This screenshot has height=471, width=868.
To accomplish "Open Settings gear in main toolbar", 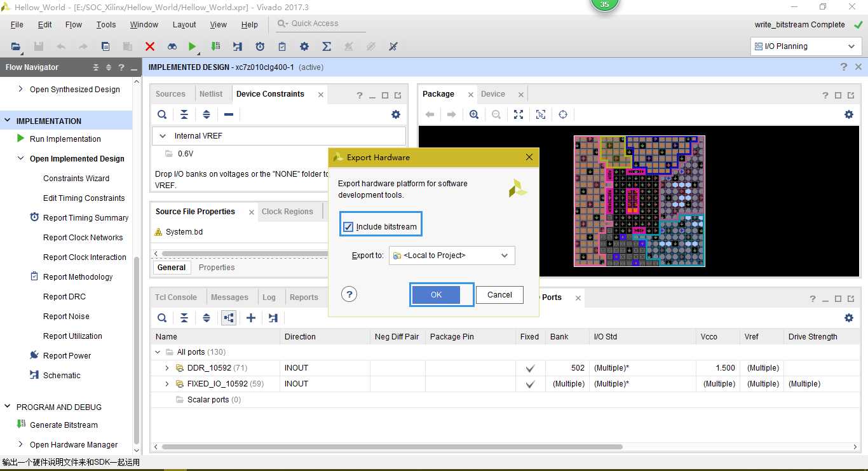I will 304,46.
